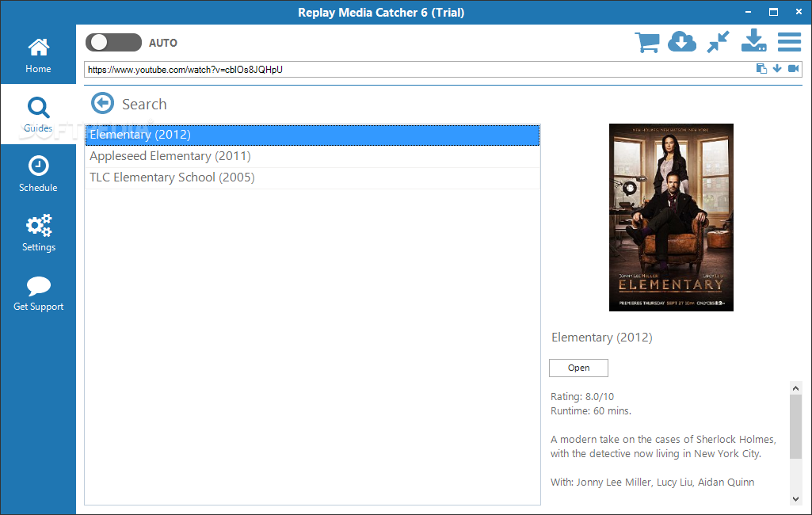Click the Rating: 8.0/10 text

[582, 397]
